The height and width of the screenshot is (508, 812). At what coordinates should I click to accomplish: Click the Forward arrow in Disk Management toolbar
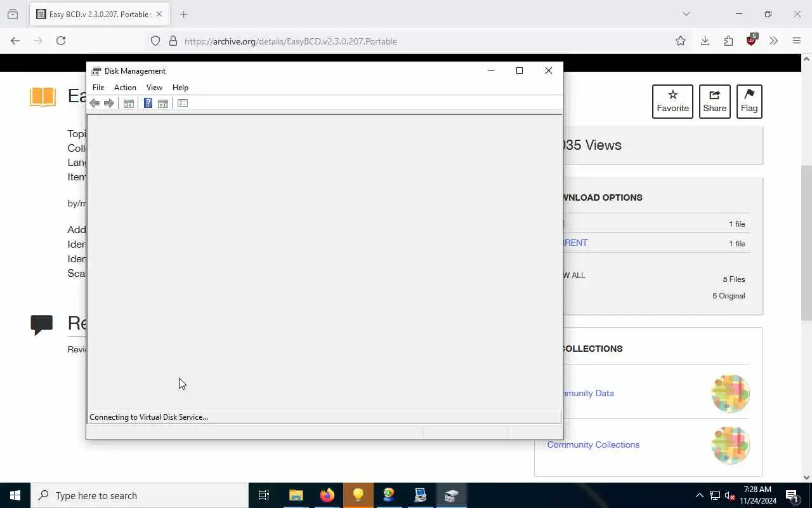pyautogui.click(x=109, y=104)
